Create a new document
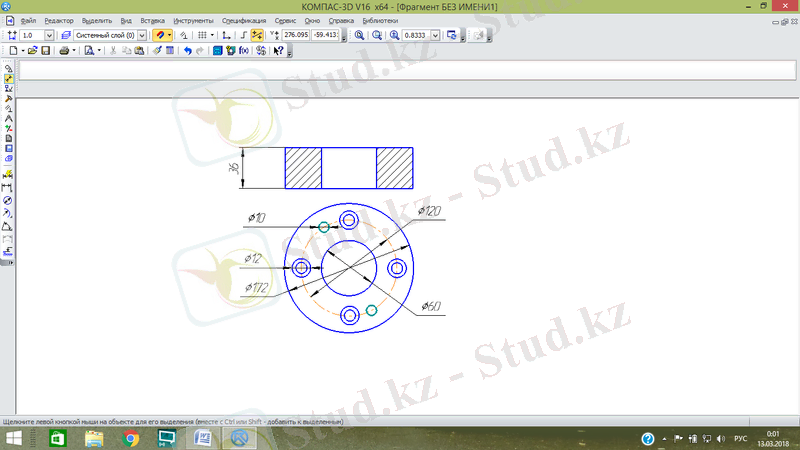Screen dimensions: 800x450 (13, 51)
